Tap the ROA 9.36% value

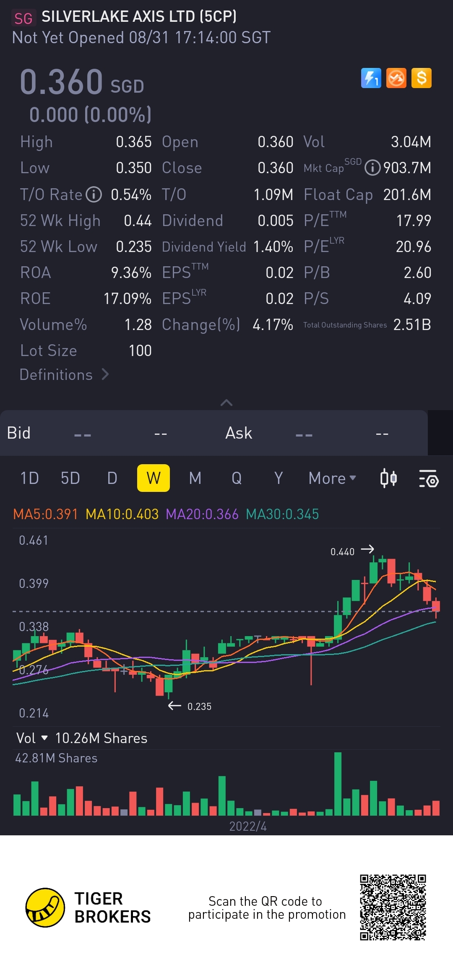pos(131,273)
